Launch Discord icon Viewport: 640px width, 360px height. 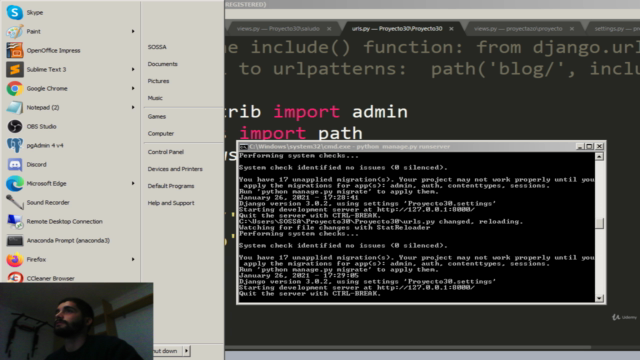pos(15,164)
